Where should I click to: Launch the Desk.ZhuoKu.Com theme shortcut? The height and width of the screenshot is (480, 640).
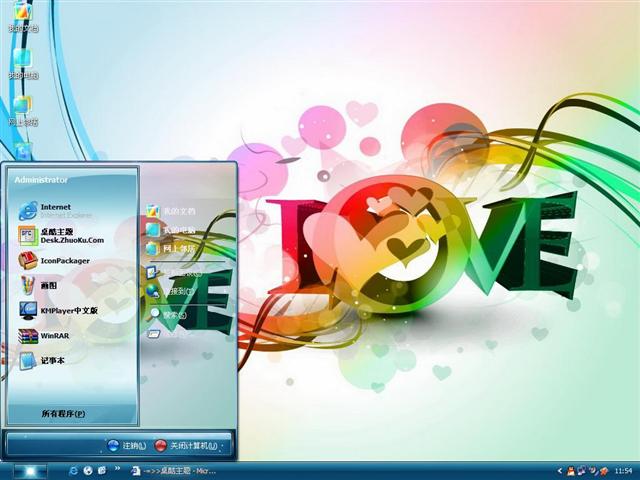click(60, 236)
